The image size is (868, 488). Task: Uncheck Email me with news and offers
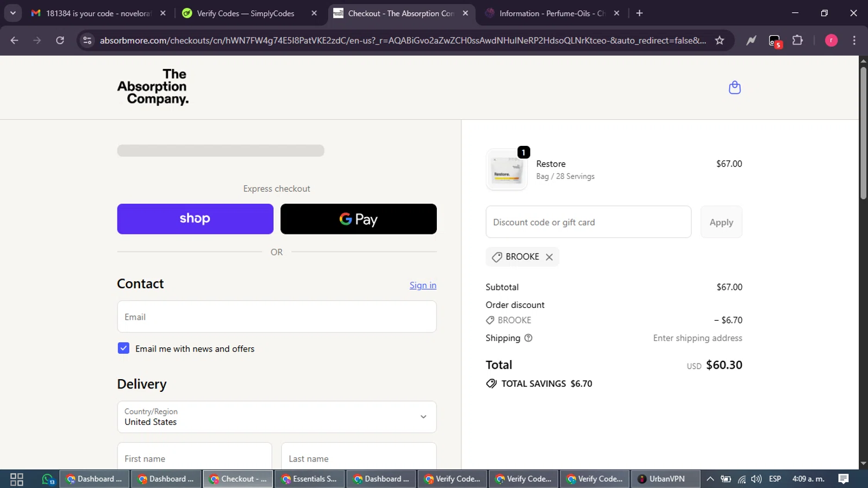tap(123, 348)
